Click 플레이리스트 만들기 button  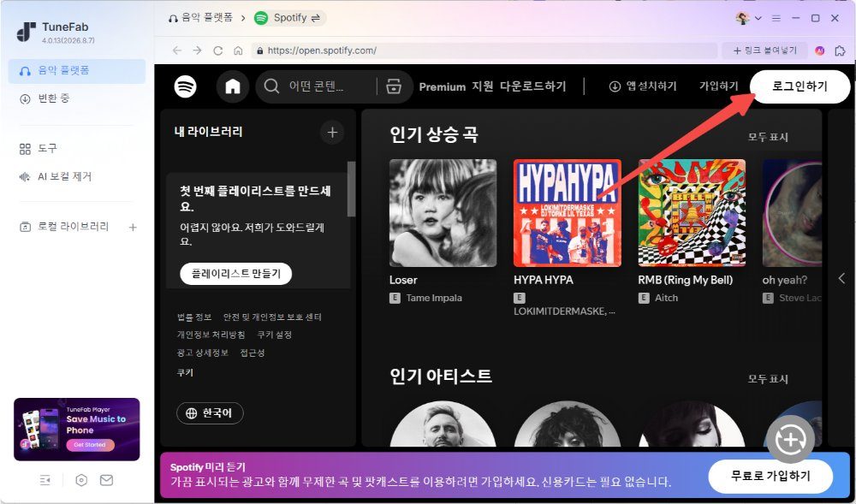[x=236, y=273]
